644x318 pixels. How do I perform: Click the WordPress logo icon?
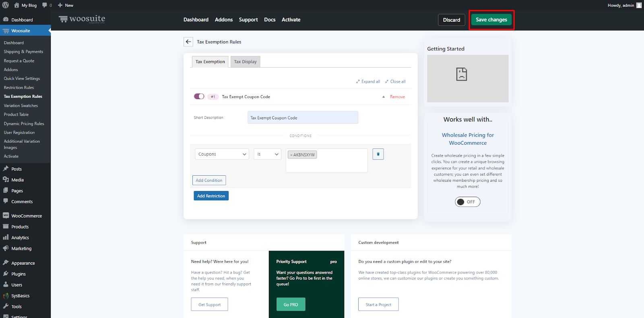[6, 5]
